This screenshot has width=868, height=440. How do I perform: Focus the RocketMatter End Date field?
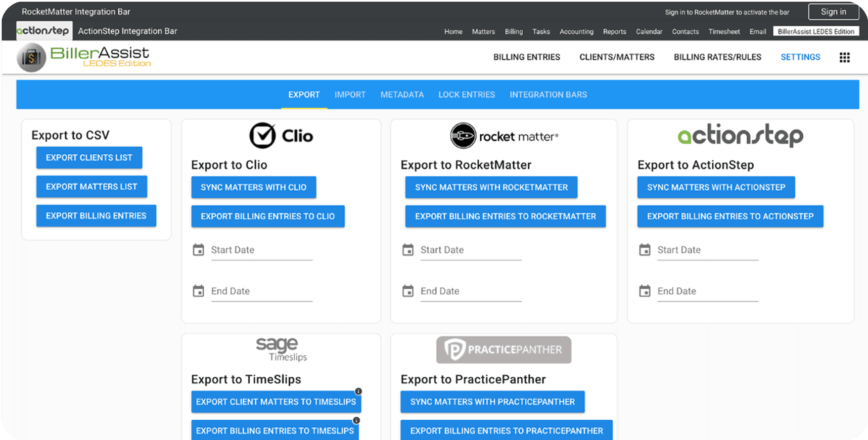coord(471,292)
